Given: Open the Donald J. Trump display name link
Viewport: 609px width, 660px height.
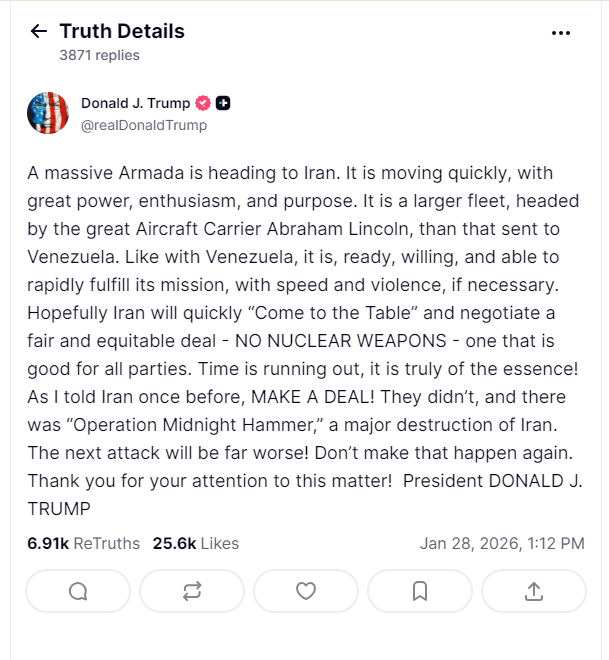Looking at the screenshot, I should pos(135,103).
